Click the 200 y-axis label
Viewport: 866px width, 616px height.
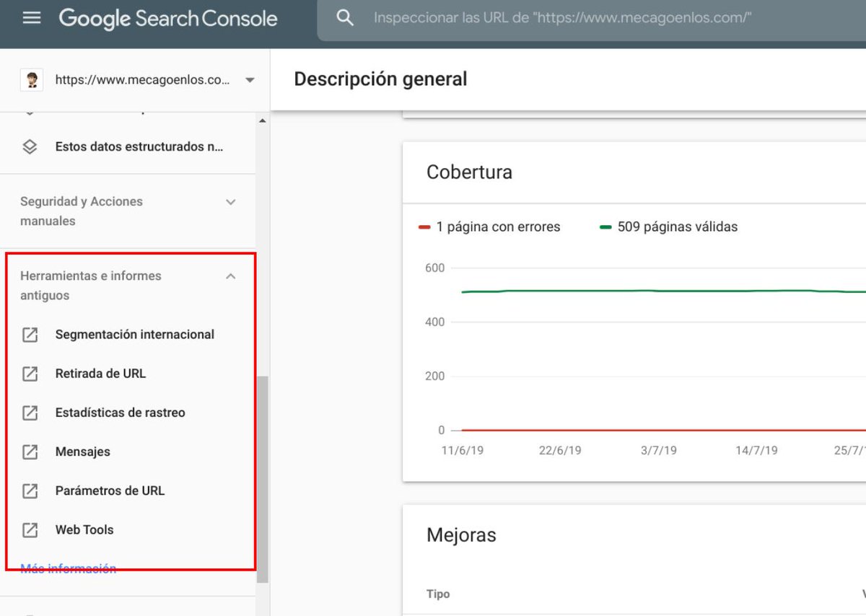coord(435,376)
